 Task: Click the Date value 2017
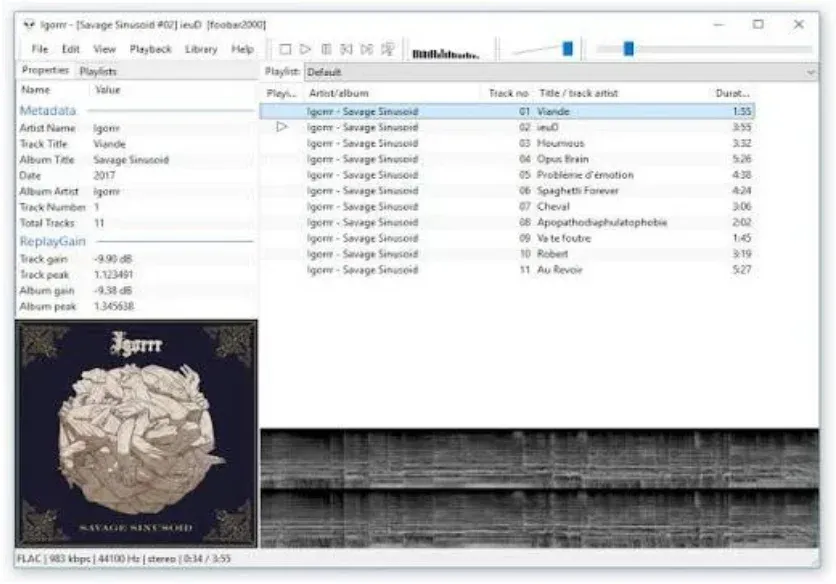[104, 175]
